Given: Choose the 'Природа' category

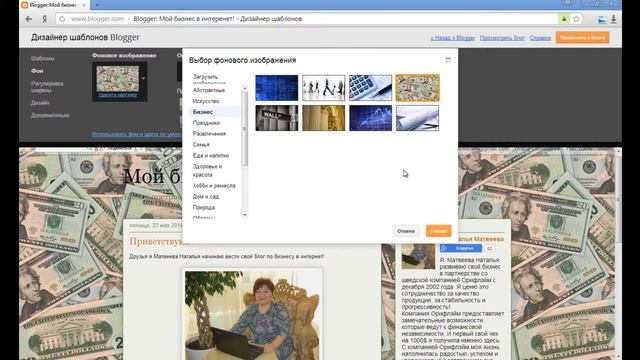Looking at the screenshot, I should pos(204,207).
